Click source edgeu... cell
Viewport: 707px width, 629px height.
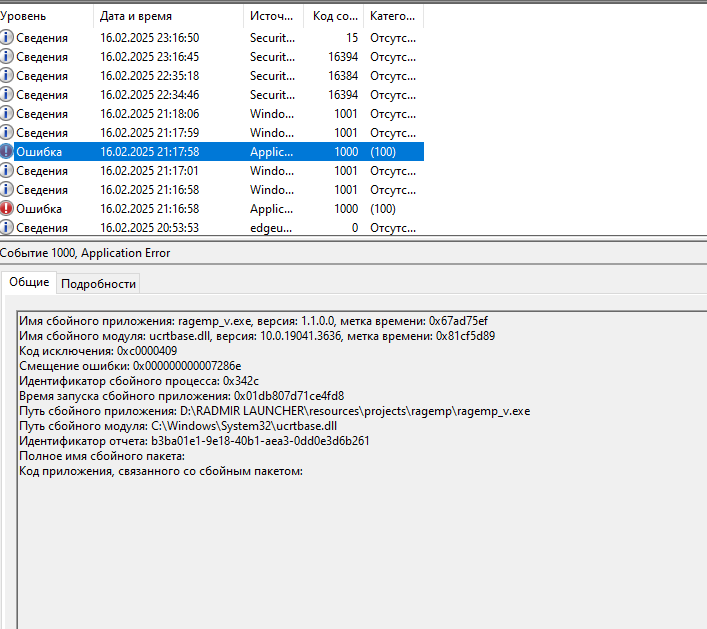click(271, 228)
